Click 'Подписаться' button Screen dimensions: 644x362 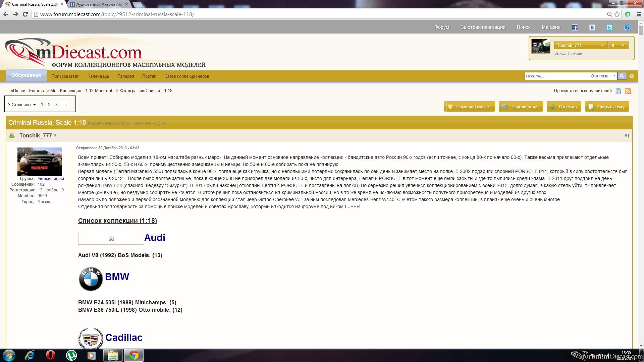521,107
